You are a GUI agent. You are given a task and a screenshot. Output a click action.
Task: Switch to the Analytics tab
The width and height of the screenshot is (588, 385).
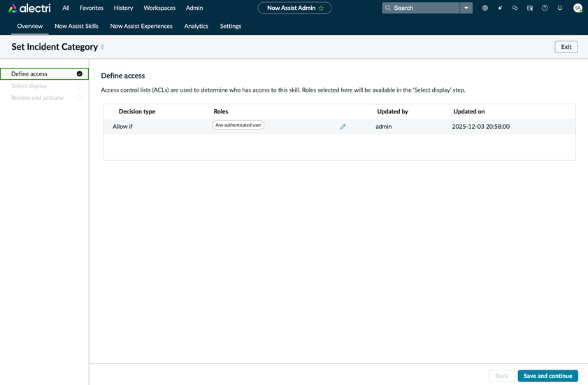pos(196,26)
